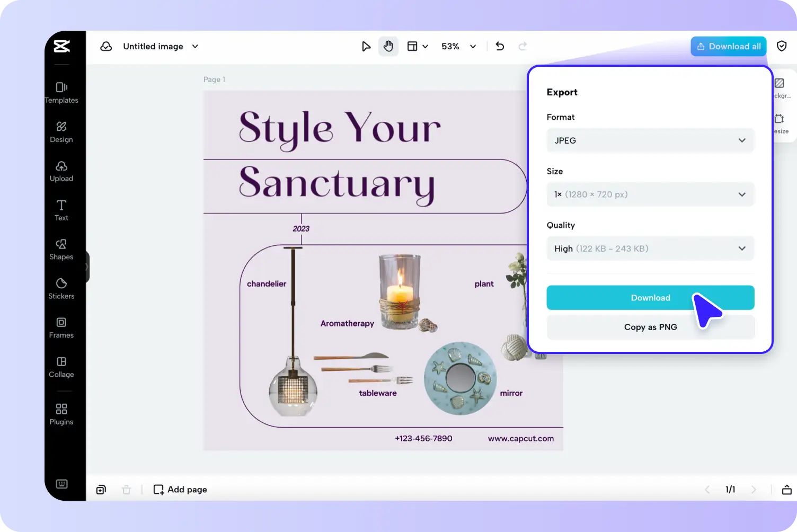The image size is (797, 532).
Task: Open the Size 1× dropdown
Action: (650, 194)
